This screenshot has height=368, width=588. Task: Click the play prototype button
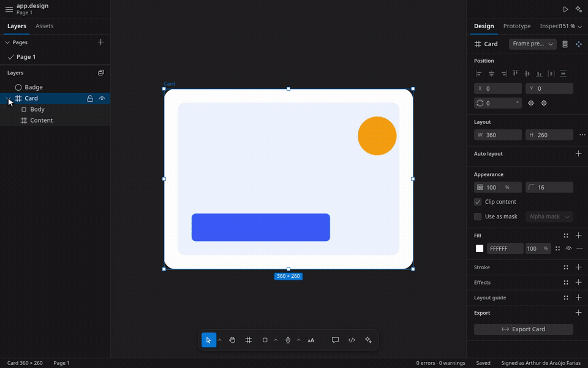565,9
